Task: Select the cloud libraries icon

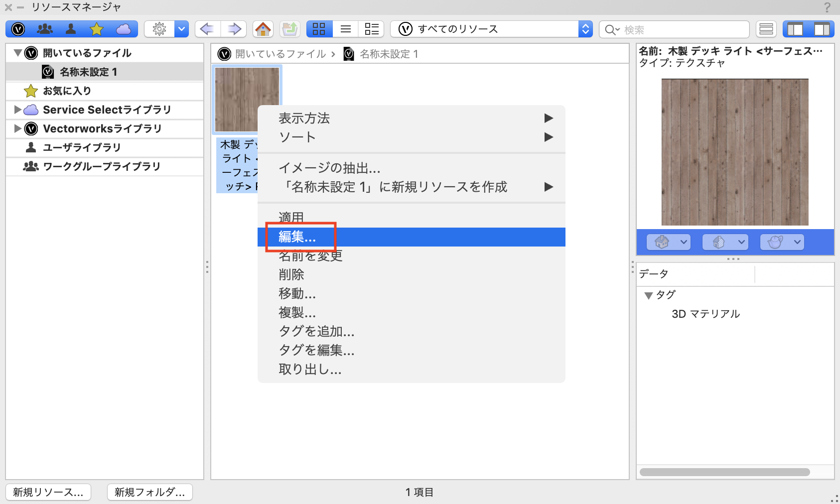Action: pyautogui.click(x=123, y=28)
